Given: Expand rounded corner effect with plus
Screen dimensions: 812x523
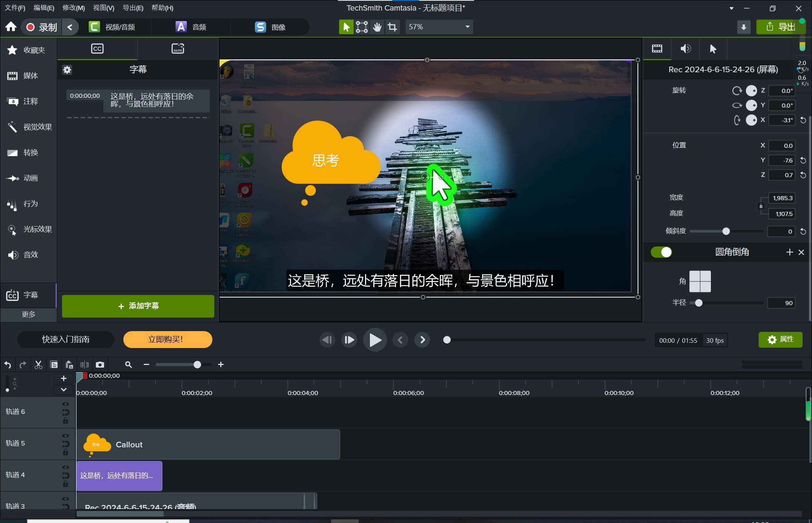Looking at the screenshot, I should click(789, 252).
